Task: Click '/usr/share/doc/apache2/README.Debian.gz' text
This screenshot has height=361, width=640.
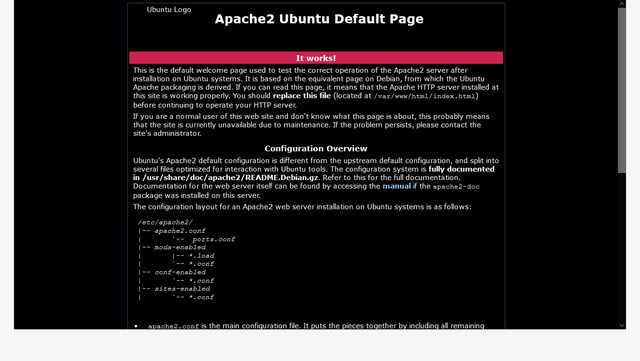Action: (x=230, y=178)
